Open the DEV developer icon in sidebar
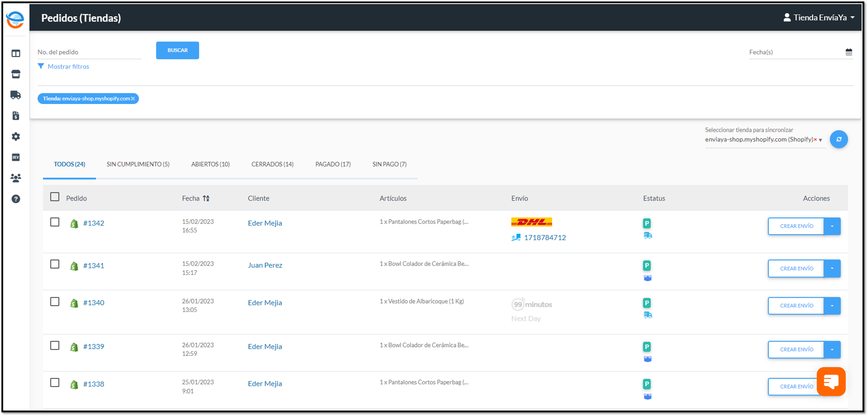Viewport: 868px width, 416px height. point(16,157)
